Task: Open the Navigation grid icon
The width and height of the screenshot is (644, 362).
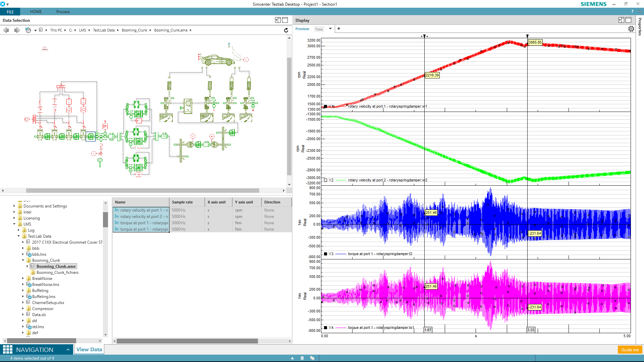Action: tap(7, 350)
